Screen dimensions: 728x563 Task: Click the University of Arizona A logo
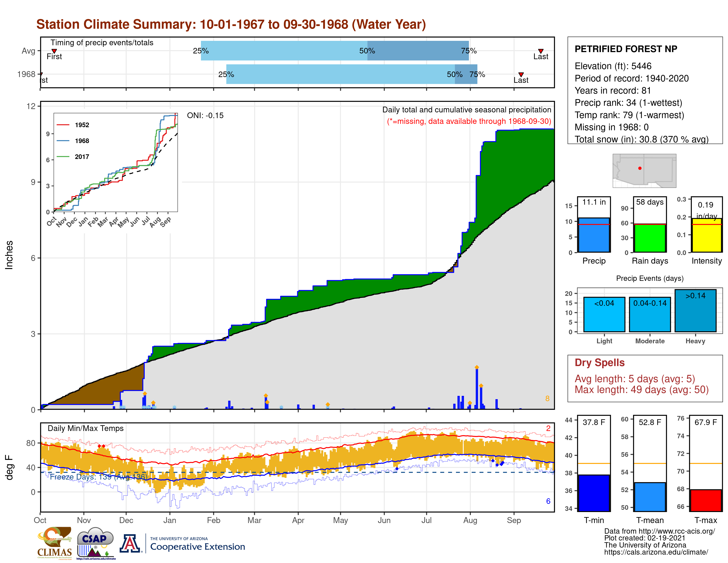(x=130, y=544)
